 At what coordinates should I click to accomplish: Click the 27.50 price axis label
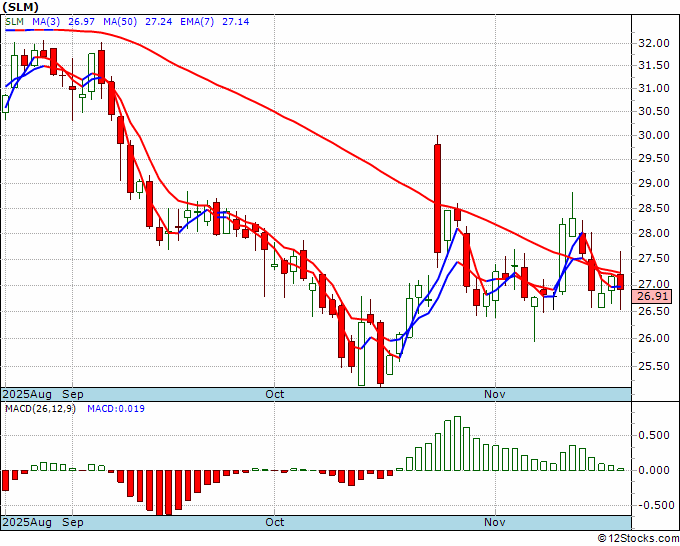click(654, 259)
